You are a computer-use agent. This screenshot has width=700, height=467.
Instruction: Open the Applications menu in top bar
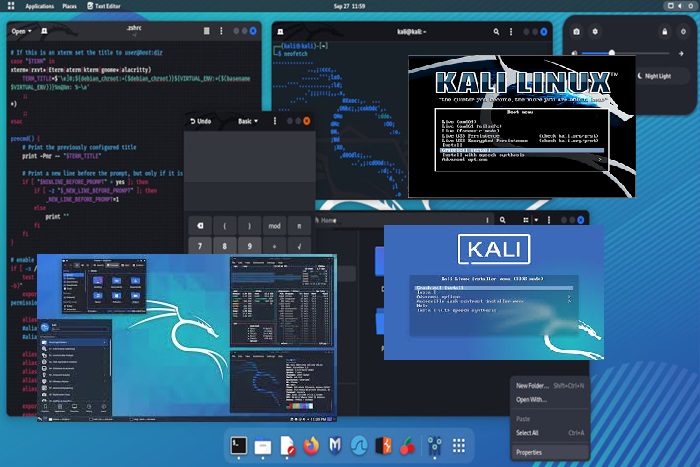click(x=38, y=6)
